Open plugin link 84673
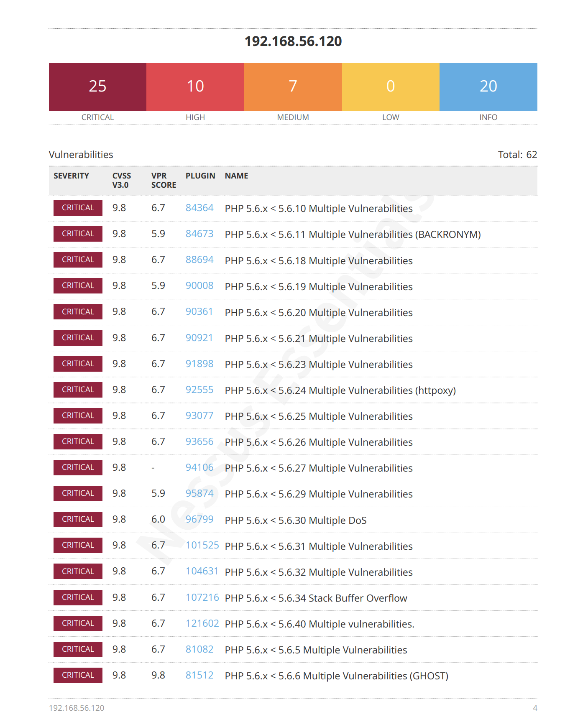The width and height of the screenshot is (588, 722). [199, 234]
